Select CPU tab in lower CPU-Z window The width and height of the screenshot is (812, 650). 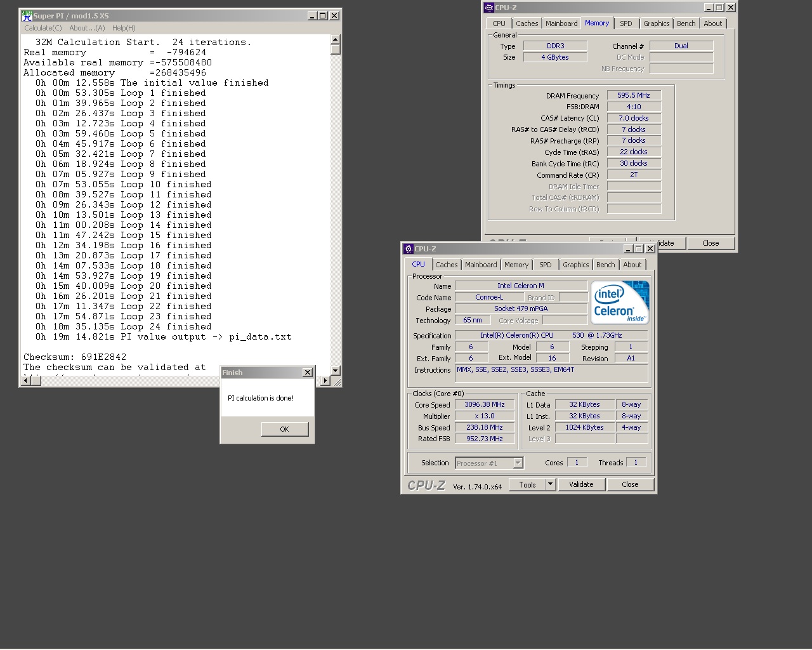pyautogui.click(x=419, y=264)
